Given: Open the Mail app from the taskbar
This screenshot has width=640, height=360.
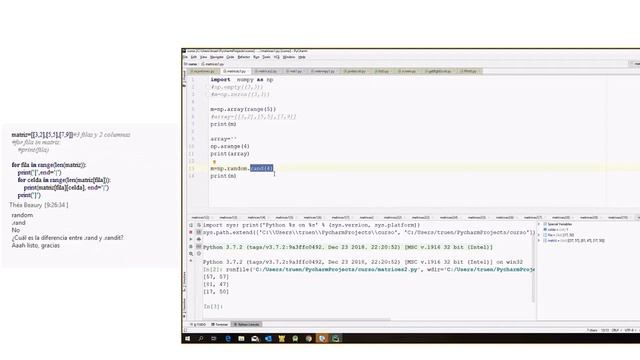Looking at the screenshot, I should [x=255, y=338].
